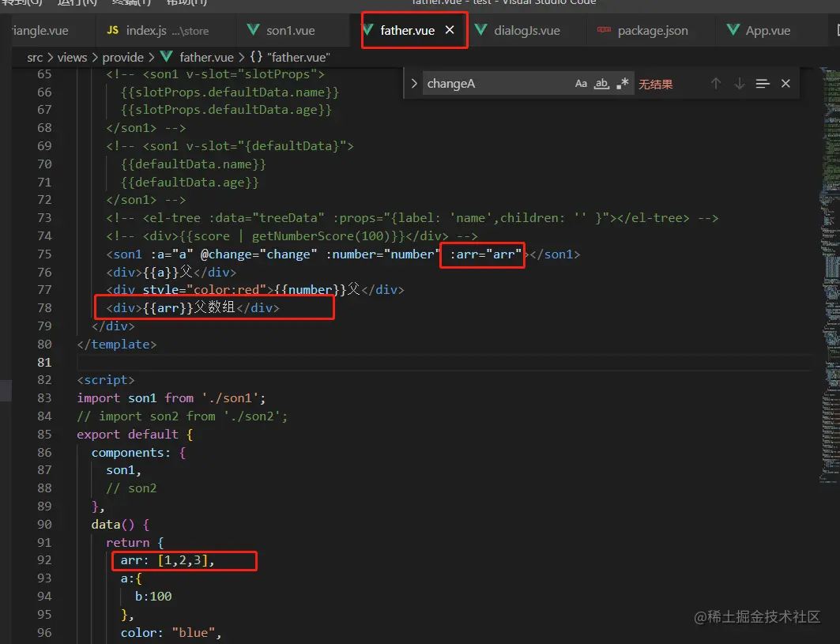This screenshot has height=644, width=840.
Task: Expand the replace field in find widget
Action: tap(413, 84)
